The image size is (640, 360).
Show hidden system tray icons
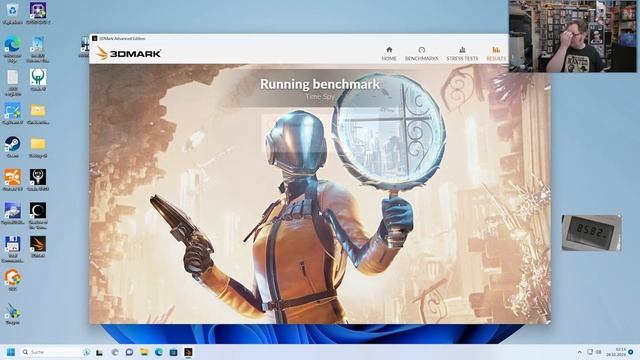pos(580,352)
